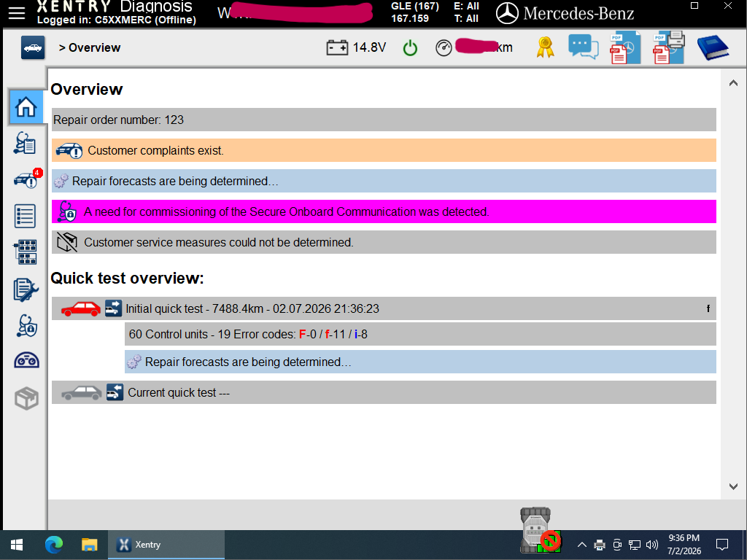Viewport: 747px width, 560px height.
Task: Click the small f marker on Initial quick test
Action: click(708, 308)
